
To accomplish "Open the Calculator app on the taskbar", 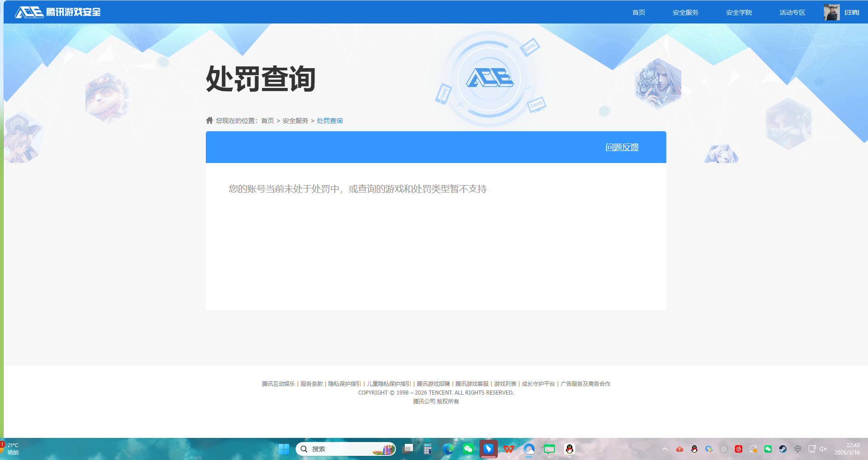I will pyautogui.click(x=428, y=449).
